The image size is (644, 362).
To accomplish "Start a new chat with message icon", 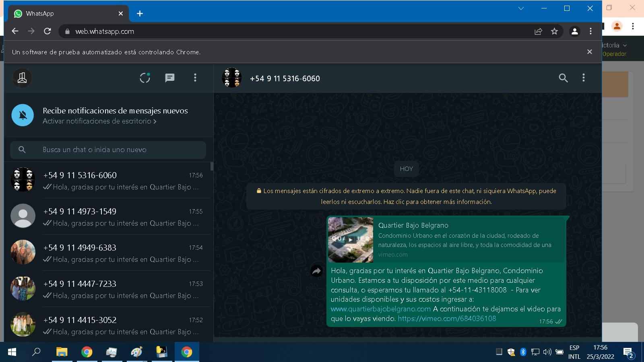I will click(x=170, y=78).
